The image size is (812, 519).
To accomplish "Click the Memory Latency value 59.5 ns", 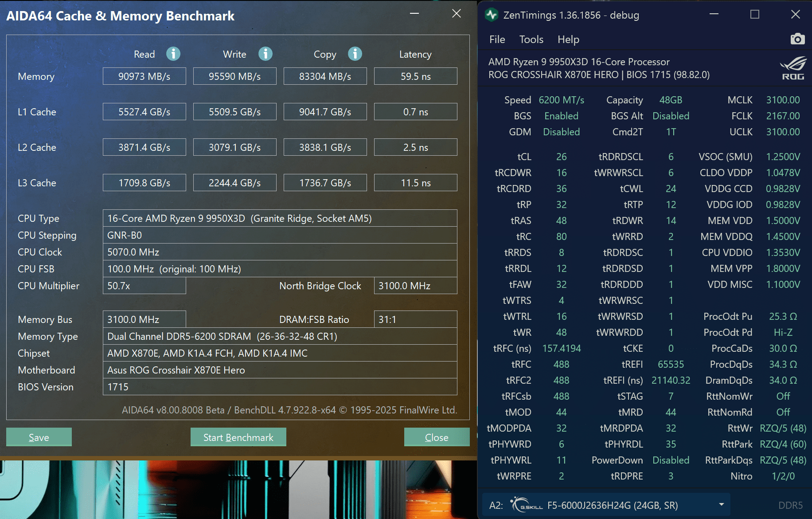I will 416,76.
